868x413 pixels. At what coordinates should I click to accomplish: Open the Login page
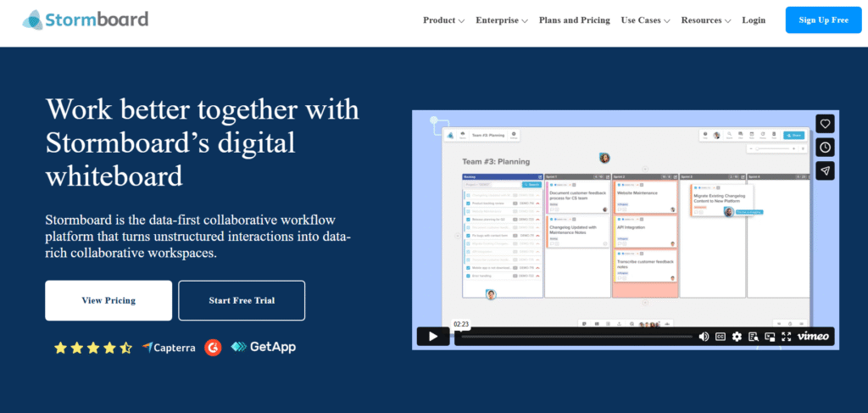coord(754,20)
